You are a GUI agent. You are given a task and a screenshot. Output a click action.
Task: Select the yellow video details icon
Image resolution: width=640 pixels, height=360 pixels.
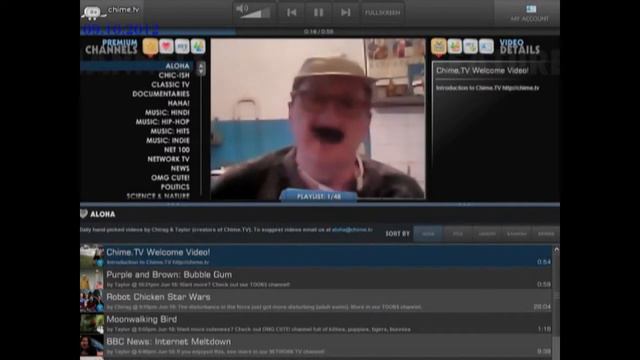click(x=439, y=46)
